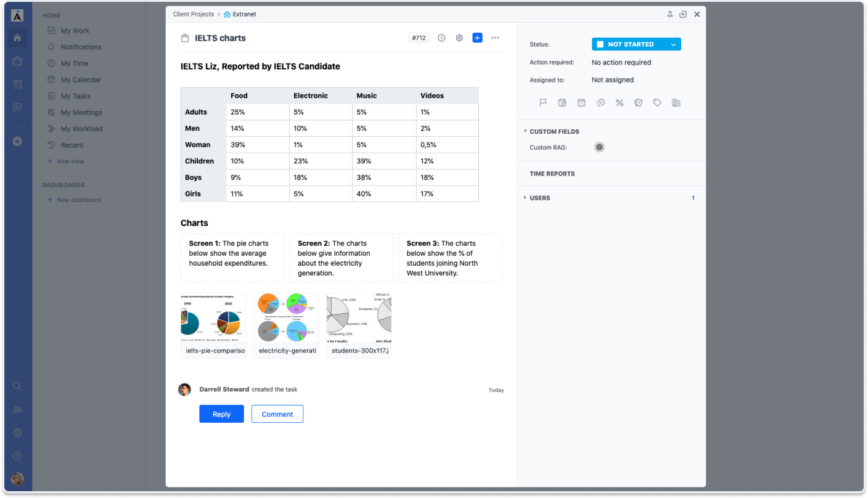The width and height of the screenshot is (868, 498).
Task: Click the IELTS charts task title
Action: coord(220,38)
